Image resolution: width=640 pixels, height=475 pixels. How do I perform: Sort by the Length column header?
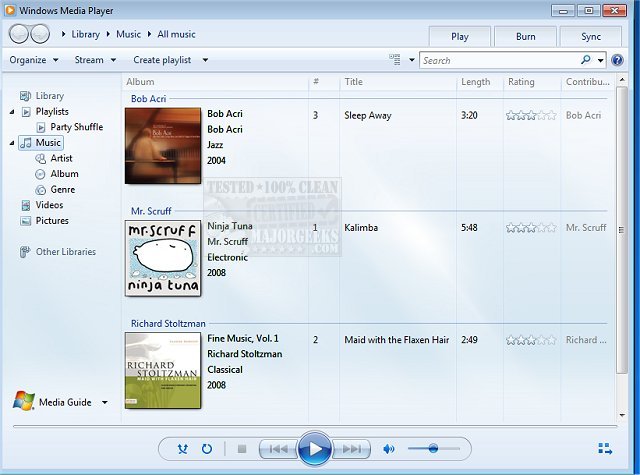[x=476, y=82]
